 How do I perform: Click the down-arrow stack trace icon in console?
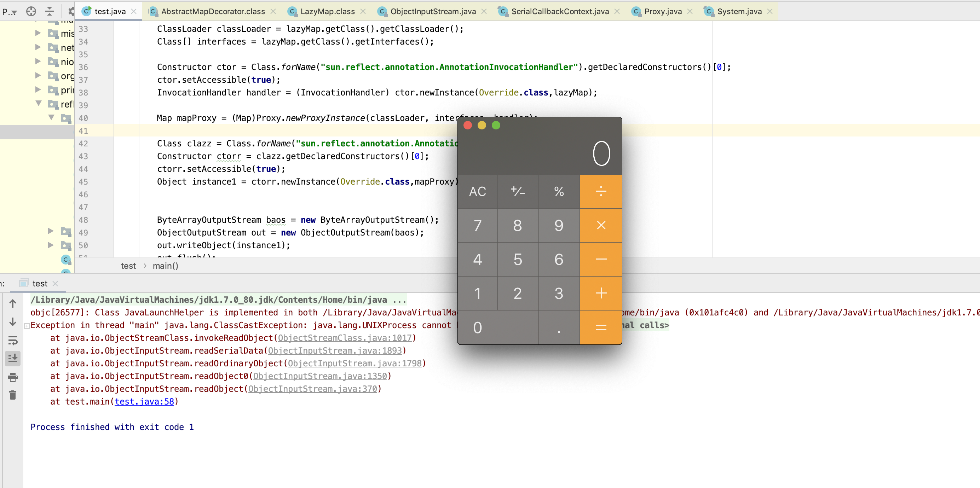tap(12, 322)
